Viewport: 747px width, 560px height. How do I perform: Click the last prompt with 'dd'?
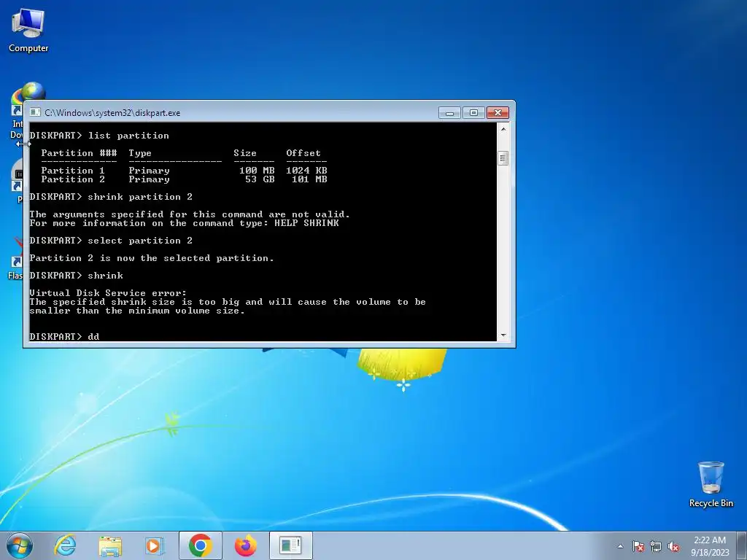(x=64, y=337)
